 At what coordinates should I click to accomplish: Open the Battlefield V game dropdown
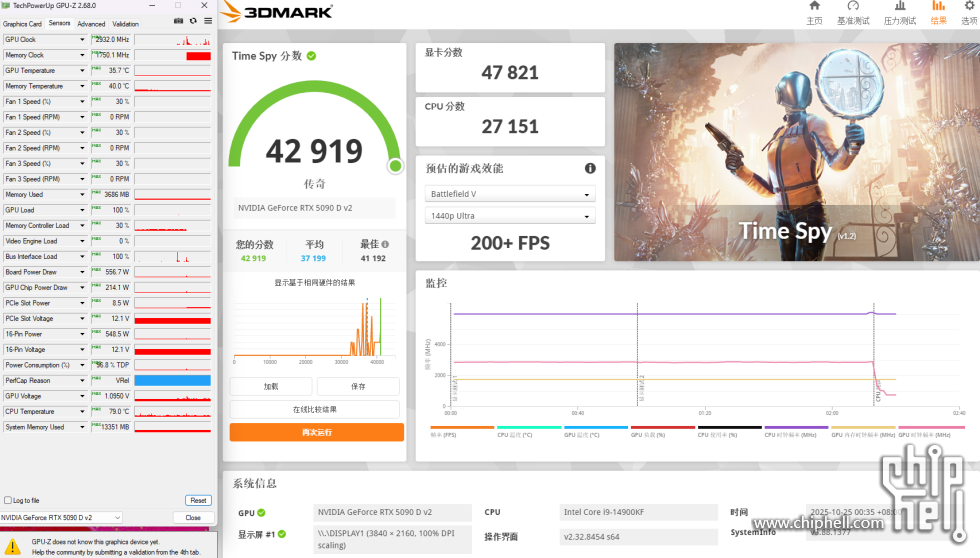click(510, 194)
